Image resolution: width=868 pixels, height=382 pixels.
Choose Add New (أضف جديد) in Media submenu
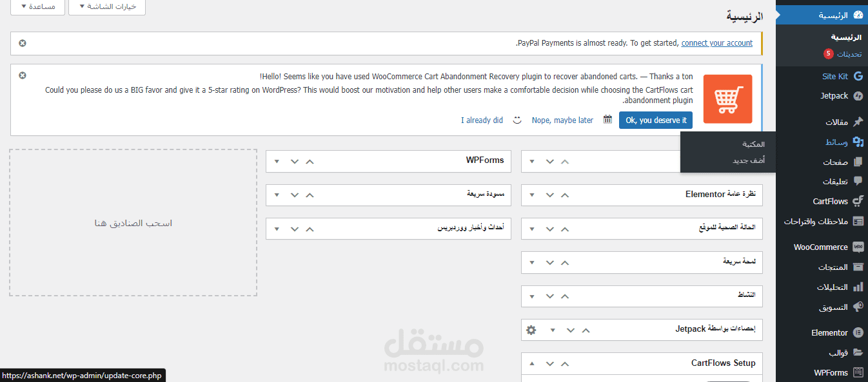point(748,160)
